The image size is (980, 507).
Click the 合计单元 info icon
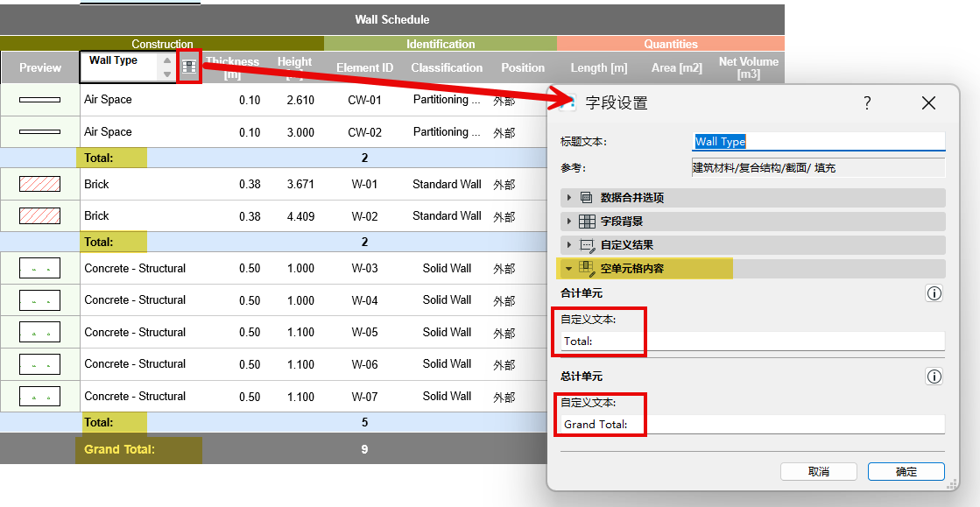click(x=934, y=293)
